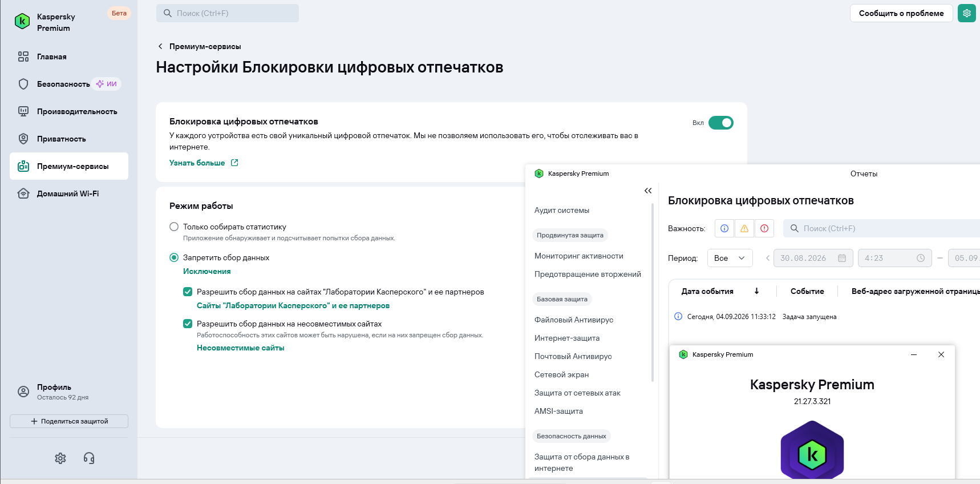The height and width of the screenshot is (484, 980).
Task: Select the Запретить сбор данных radio option
Action: click(x=174, y=257)
